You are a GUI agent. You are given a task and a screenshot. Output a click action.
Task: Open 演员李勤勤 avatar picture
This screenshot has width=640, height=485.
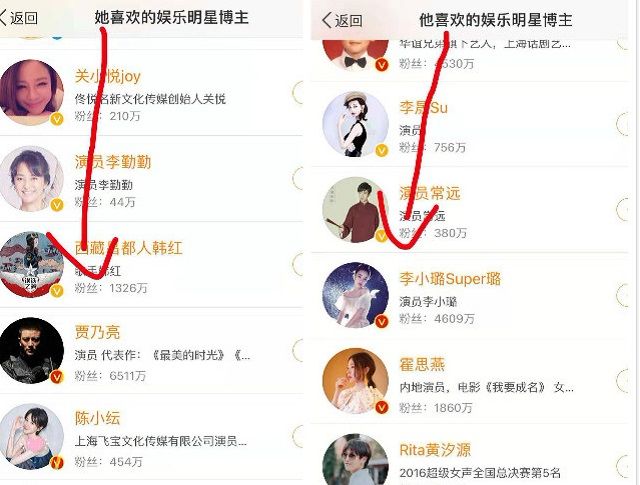point(31,179)
